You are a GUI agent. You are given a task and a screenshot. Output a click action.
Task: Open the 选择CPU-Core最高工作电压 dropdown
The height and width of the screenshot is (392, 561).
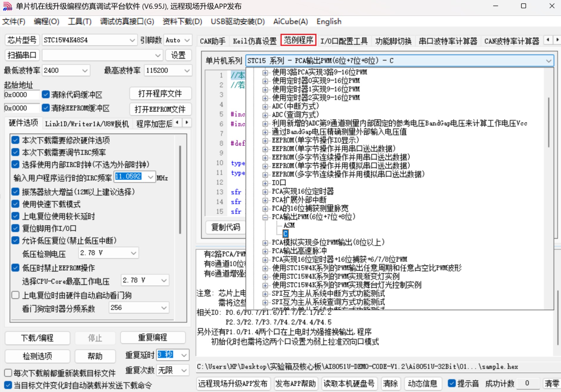click(145, 280)
